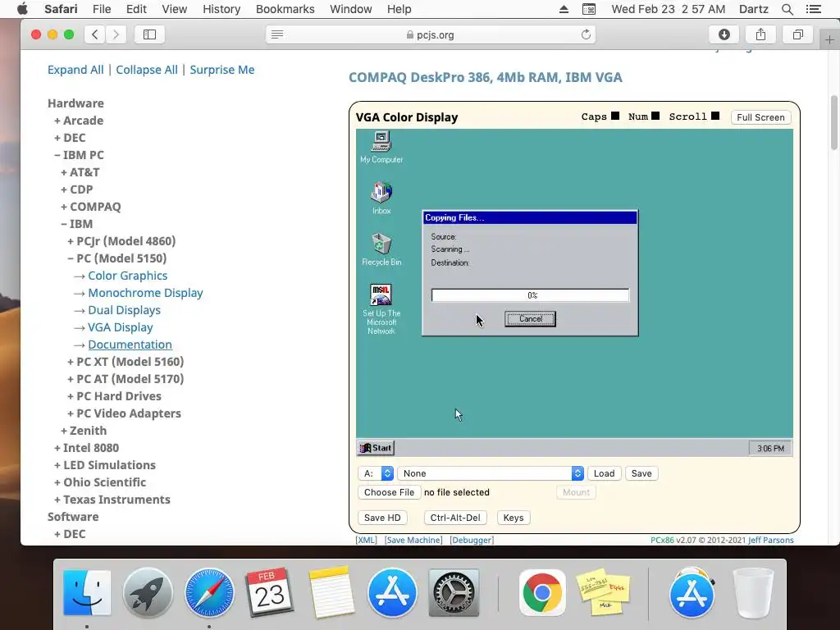
Task: Expand the Arcade tree node
Action: (79, 121)
